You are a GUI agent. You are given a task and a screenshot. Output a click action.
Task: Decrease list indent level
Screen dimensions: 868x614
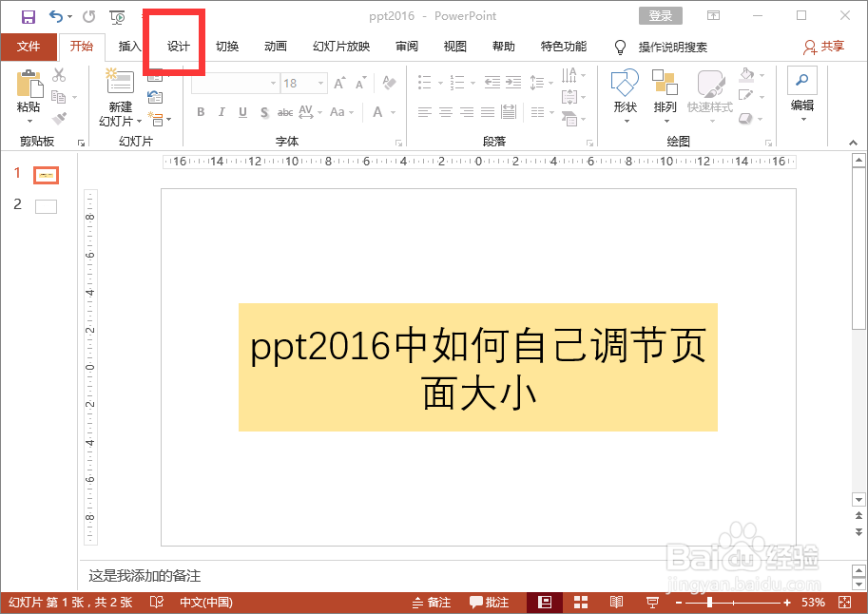[x=492, y=83]
